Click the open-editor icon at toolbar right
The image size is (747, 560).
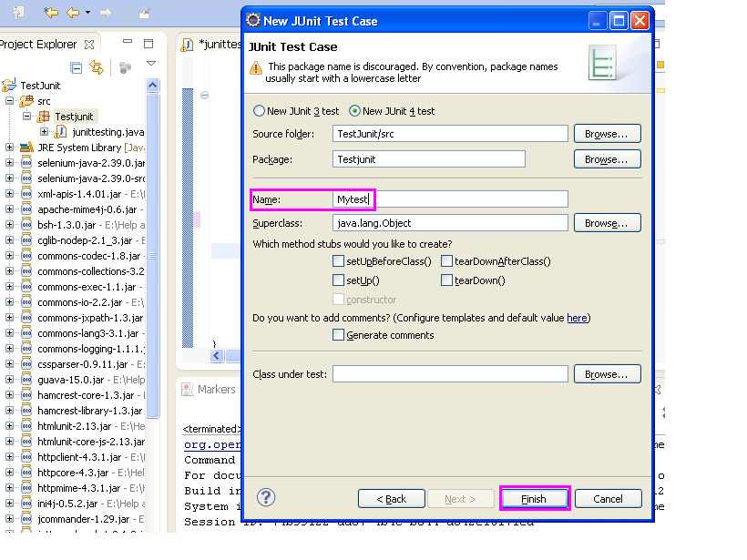[144, 13]
